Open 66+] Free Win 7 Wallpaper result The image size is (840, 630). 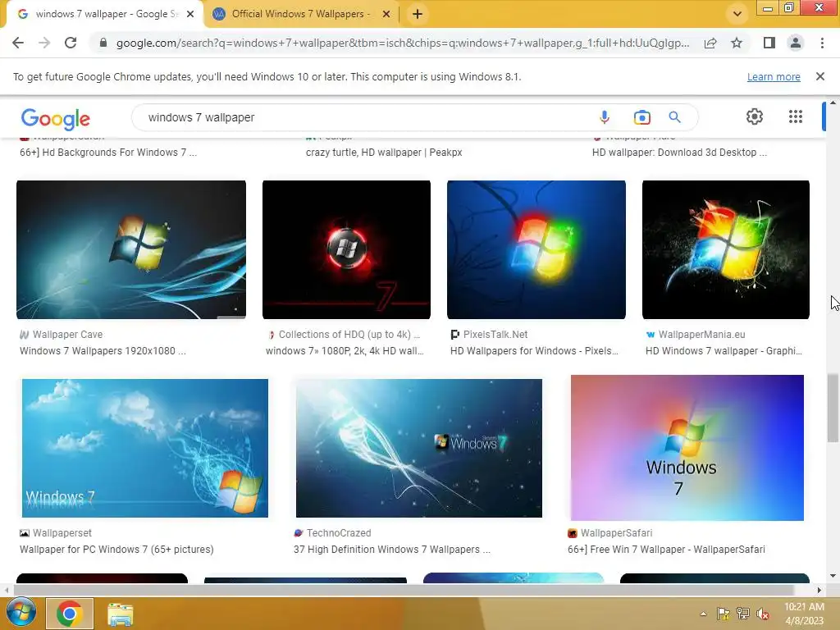click(666, 550)
